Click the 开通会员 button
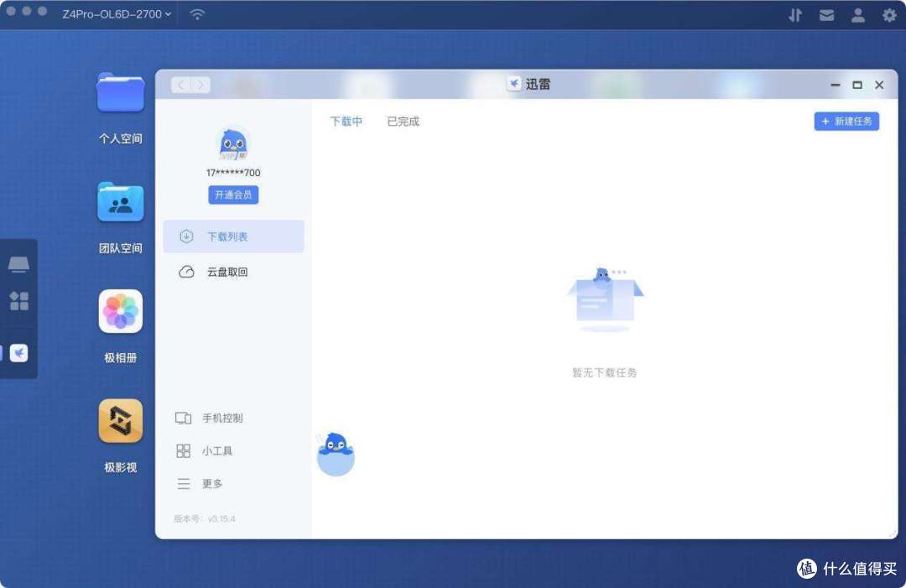 pos(233,195)
